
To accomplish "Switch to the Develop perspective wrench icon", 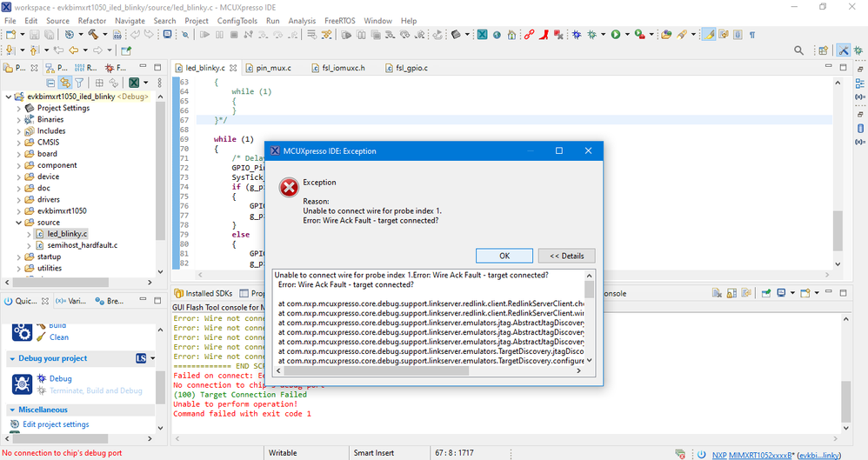I will [844, 50].
